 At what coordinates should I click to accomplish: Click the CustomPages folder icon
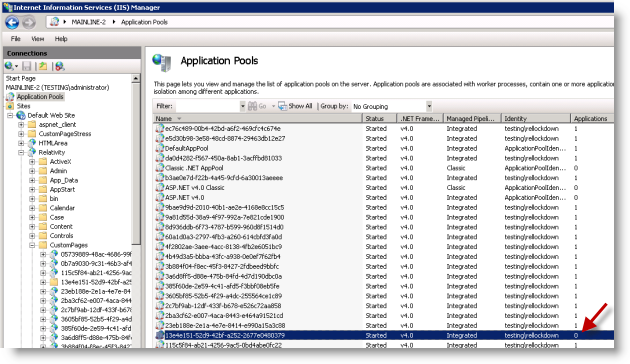[x=43, y=245]
